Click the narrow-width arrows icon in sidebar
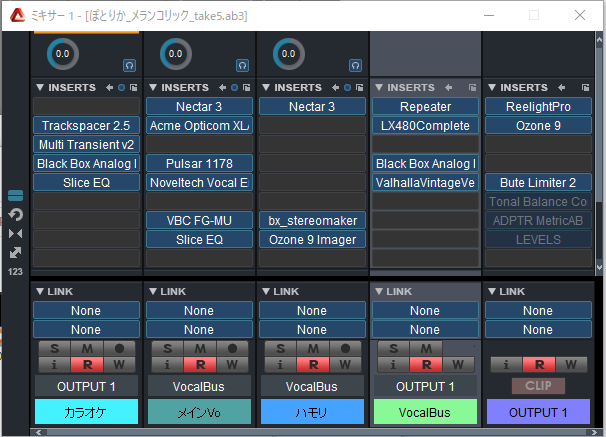 click(x=15, y=233)
